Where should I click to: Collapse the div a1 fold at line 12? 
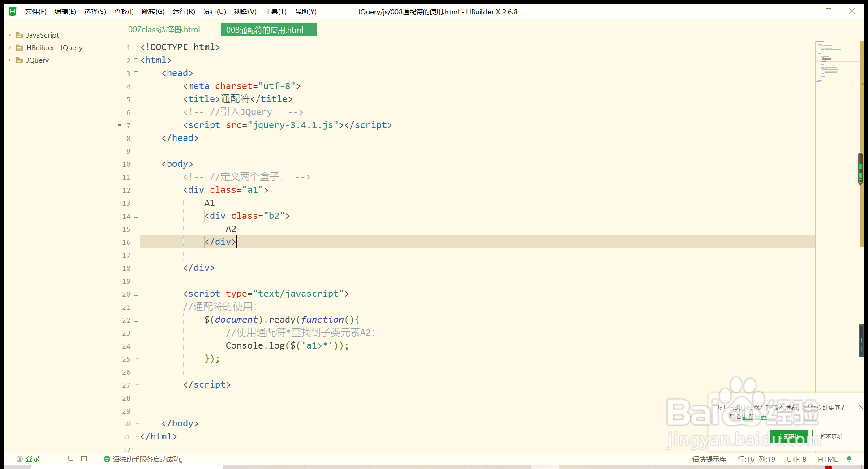click(x=136, y=190)
